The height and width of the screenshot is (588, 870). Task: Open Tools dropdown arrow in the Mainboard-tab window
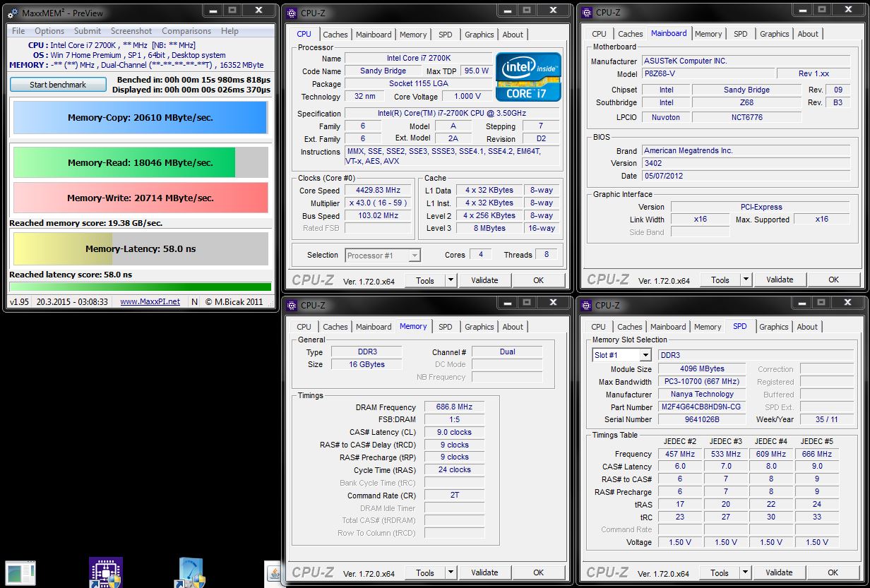[746, 280]
